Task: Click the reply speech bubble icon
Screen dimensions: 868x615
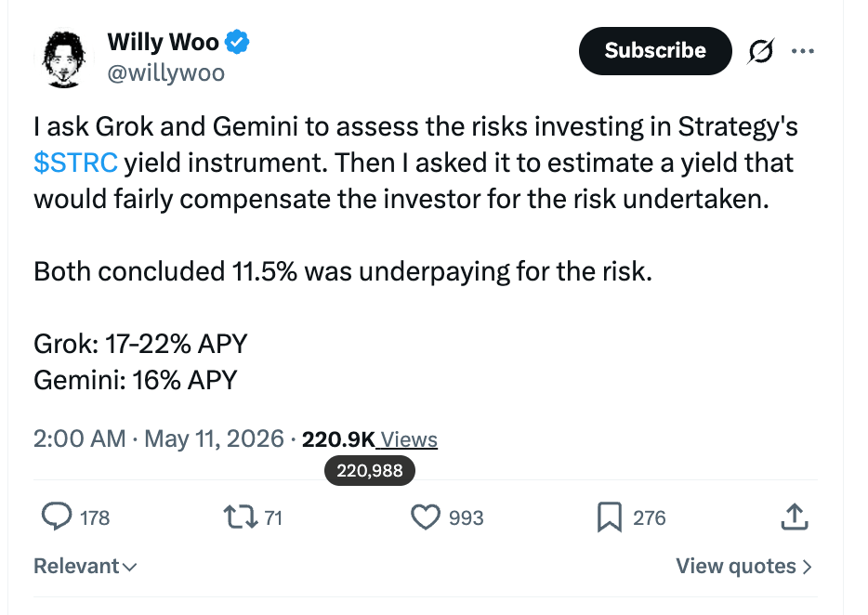Action: pos(57,517)
